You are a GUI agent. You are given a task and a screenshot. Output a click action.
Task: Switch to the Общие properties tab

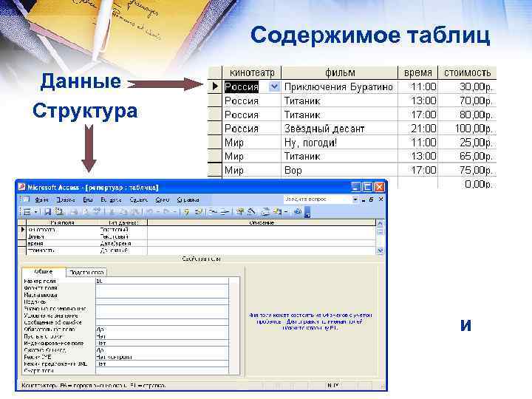[x=44, y=272]
